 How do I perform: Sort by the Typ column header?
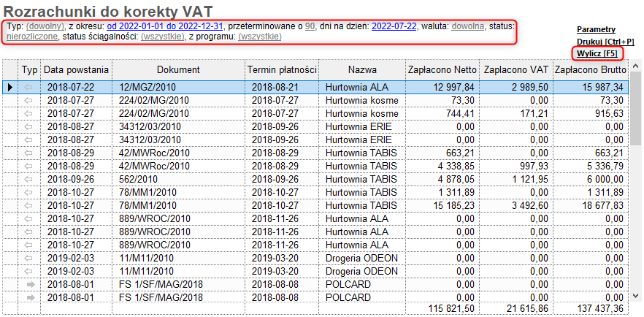(x=29, y=70)
